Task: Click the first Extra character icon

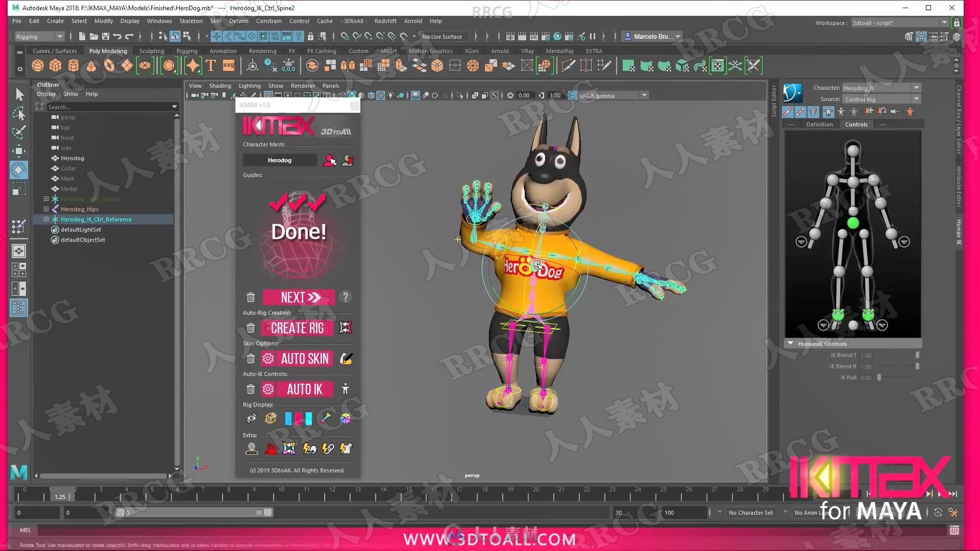Action: [251, 449]
